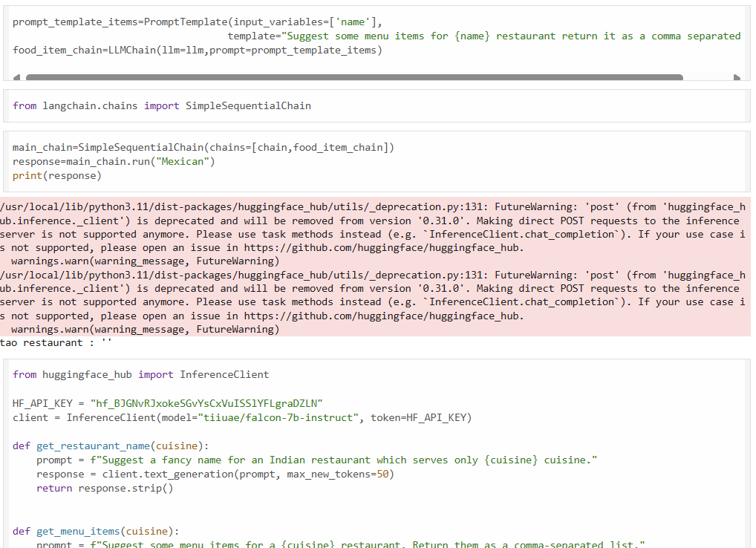The image size is (756, 548).
Task: Select the langchain.chains import cell
Action: (162, 106)
